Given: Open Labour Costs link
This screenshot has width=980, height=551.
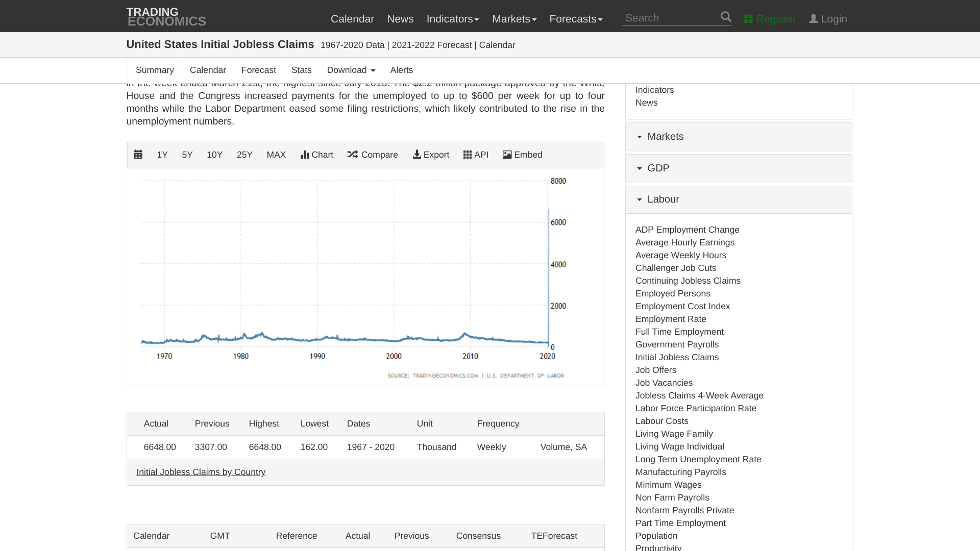Looking at the screenshot, I should 662,421.
